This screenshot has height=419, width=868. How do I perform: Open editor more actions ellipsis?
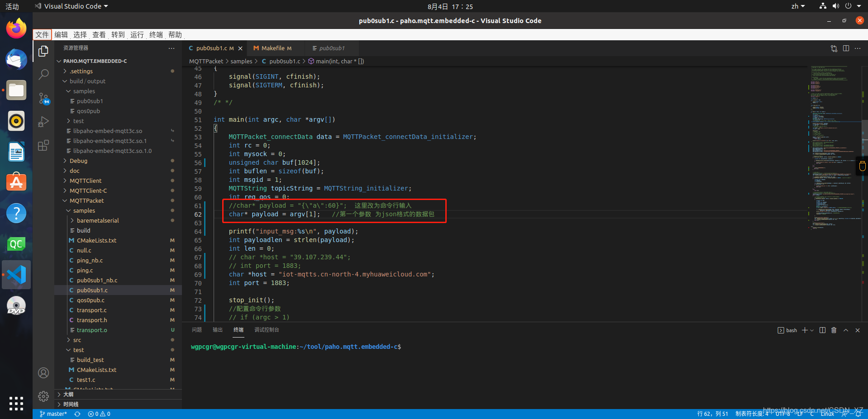coord(858,48)
